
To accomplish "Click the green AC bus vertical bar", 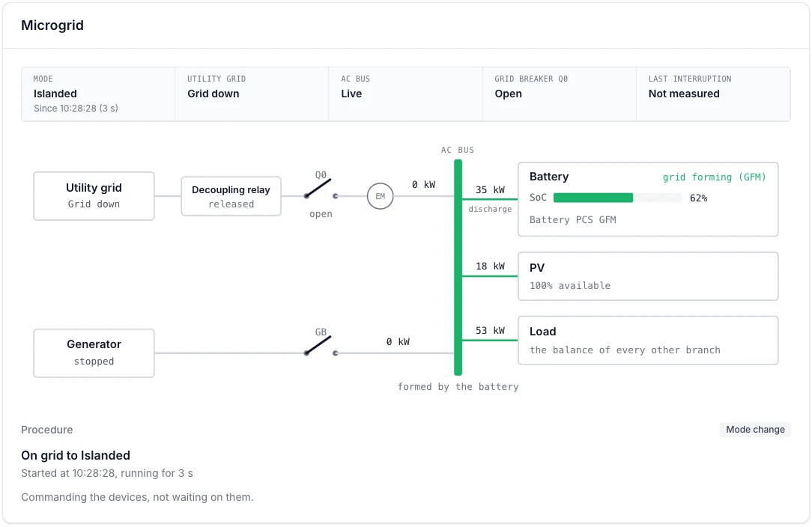I will tap(458, 267).
